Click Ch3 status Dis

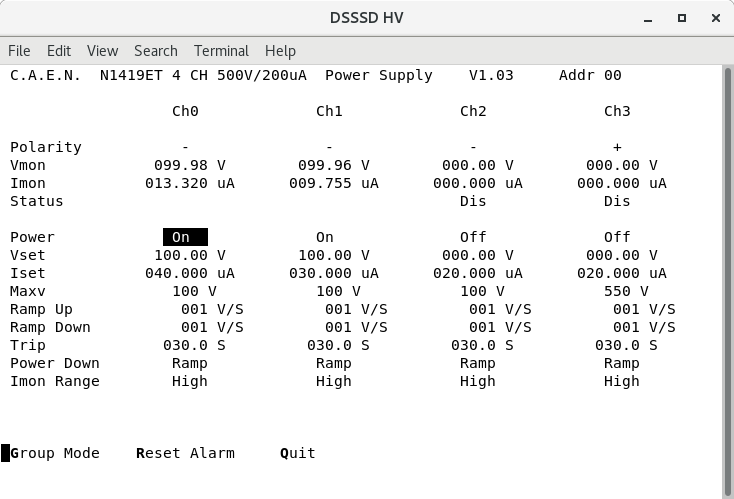click(x=617, y=201)
